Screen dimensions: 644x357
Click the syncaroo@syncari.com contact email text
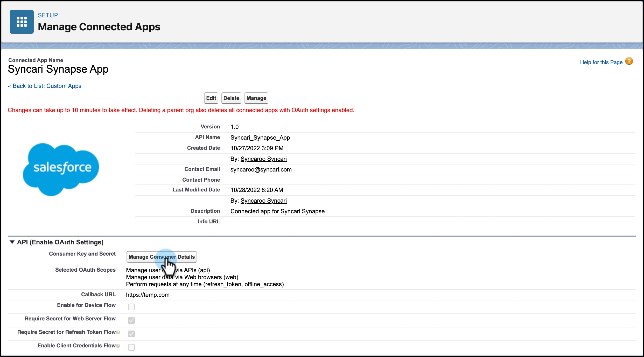[x=261, y=170]
